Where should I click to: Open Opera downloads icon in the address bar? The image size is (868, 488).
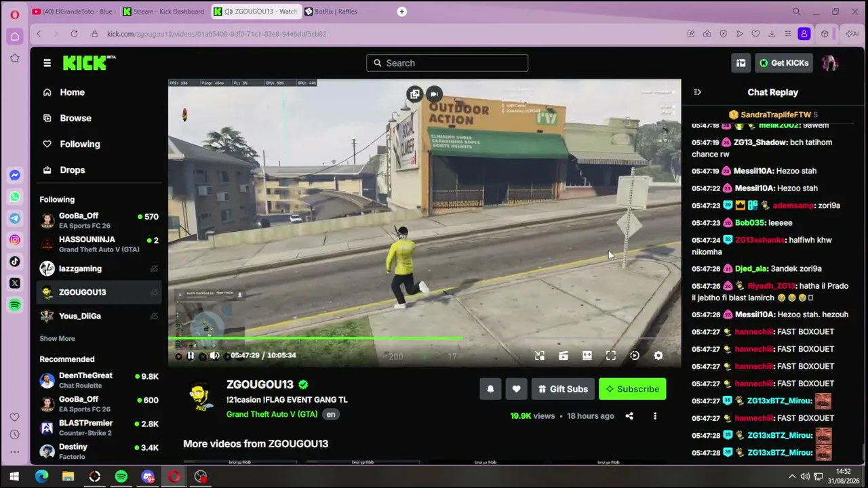(772, 34)
